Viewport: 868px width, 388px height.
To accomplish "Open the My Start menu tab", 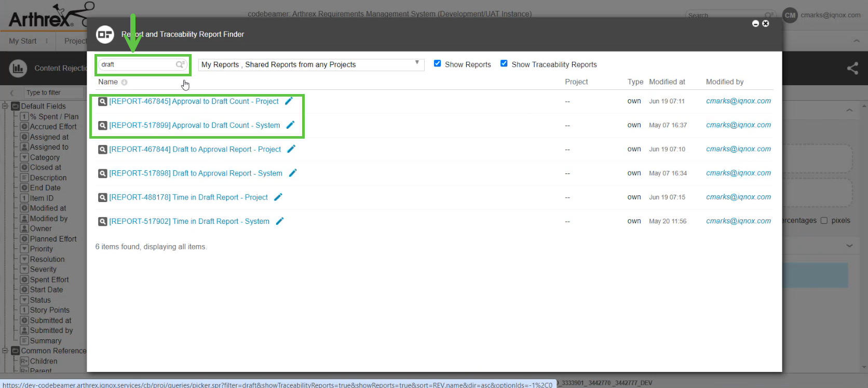I will 23,41.
